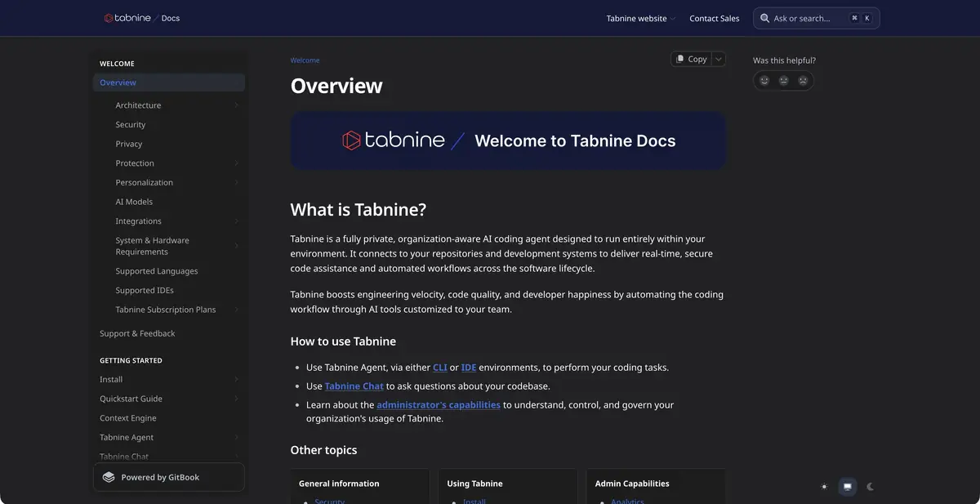The image size is (980, 504).
Task: Click Docs label in header
Action: pos(171,18)
